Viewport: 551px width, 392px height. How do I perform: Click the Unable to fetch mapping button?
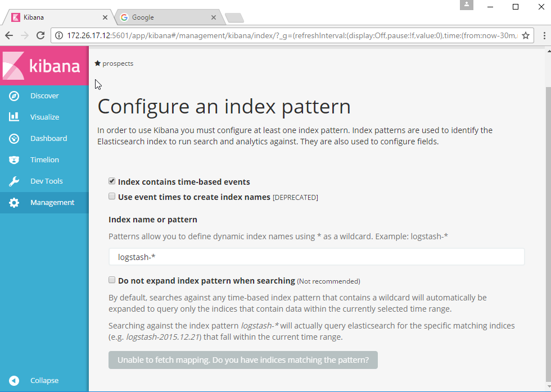(243, 360)
